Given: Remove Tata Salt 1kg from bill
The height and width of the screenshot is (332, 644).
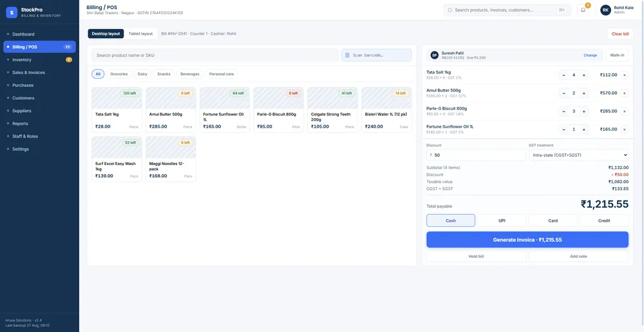Looking at the screenshot, I should tap(624, 75).
